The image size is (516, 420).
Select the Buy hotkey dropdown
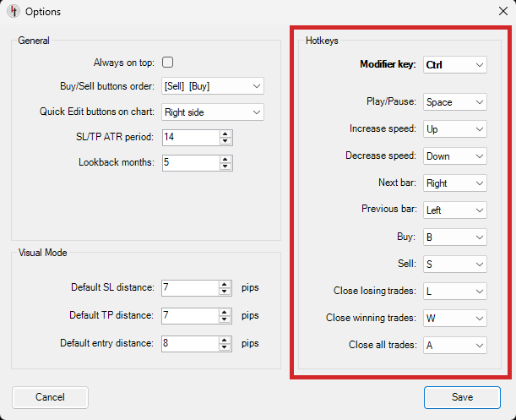pos(455,237)
